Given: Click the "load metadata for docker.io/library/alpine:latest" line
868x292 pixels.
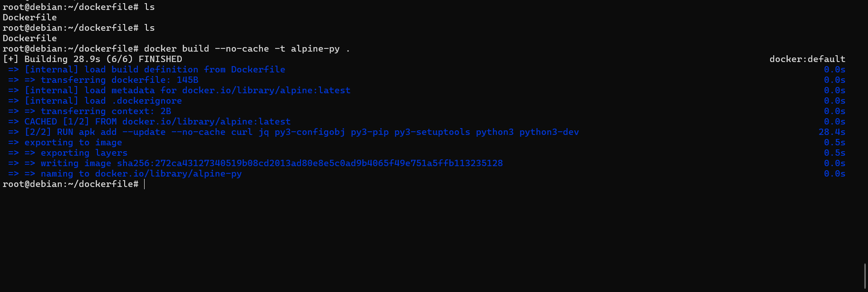Looking at the screenshot, I should [187, 91].
